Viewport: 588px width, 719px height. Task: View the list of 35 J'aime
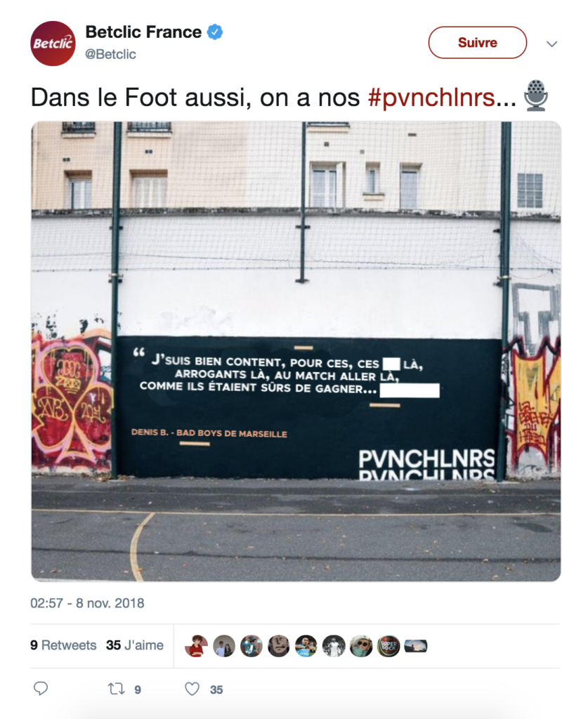tap(135, 645)
